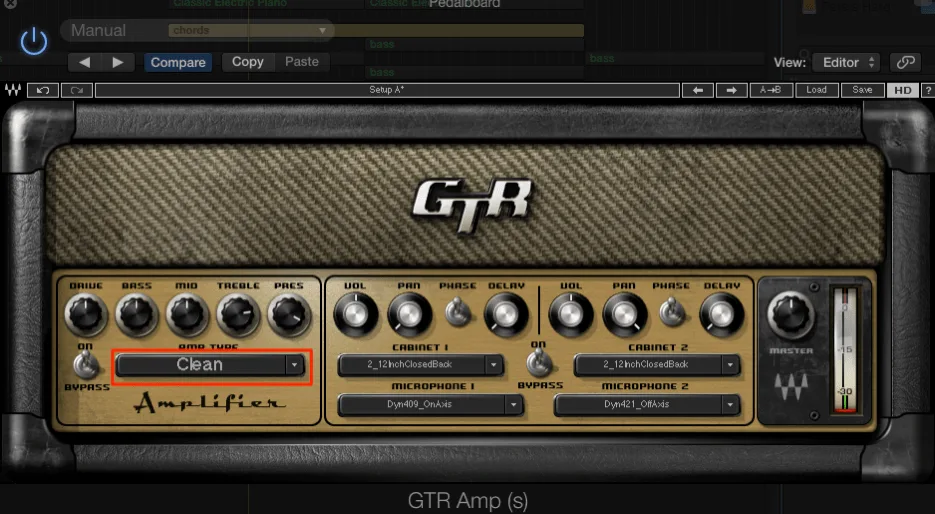Screen dimensions: 935x514
Task: Open Cabinet 2 type dropdown
Action: 657,365
